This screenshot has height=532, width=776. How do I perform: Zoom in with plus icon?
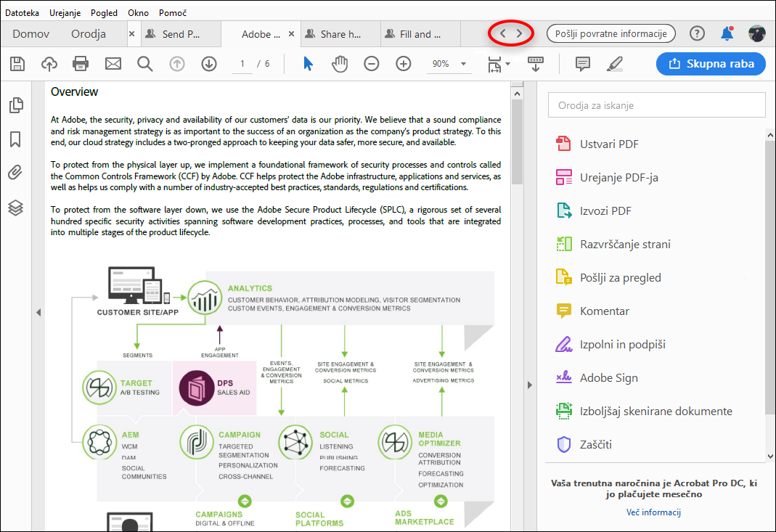pos(404,64)
